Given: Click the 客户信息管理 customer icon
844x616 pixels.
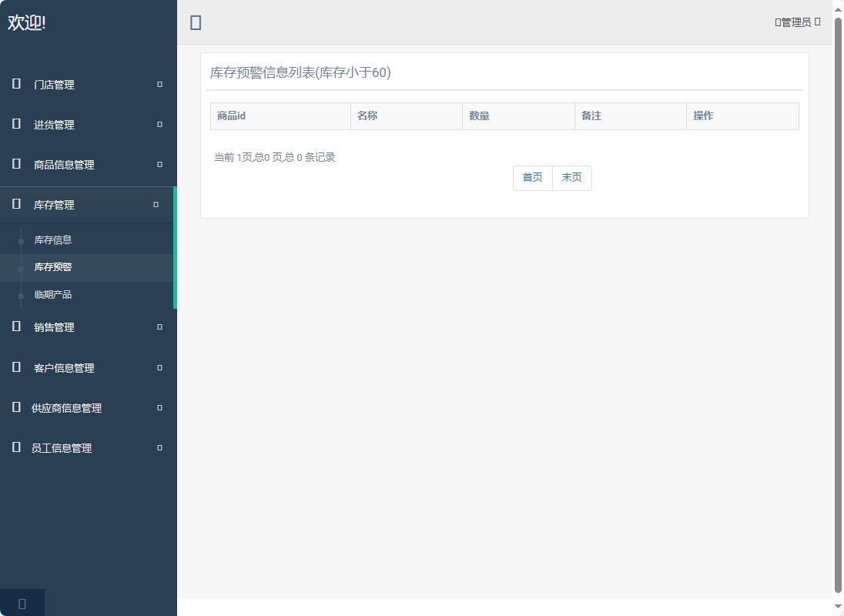Looking at the screenshot, I should [15, 367].
